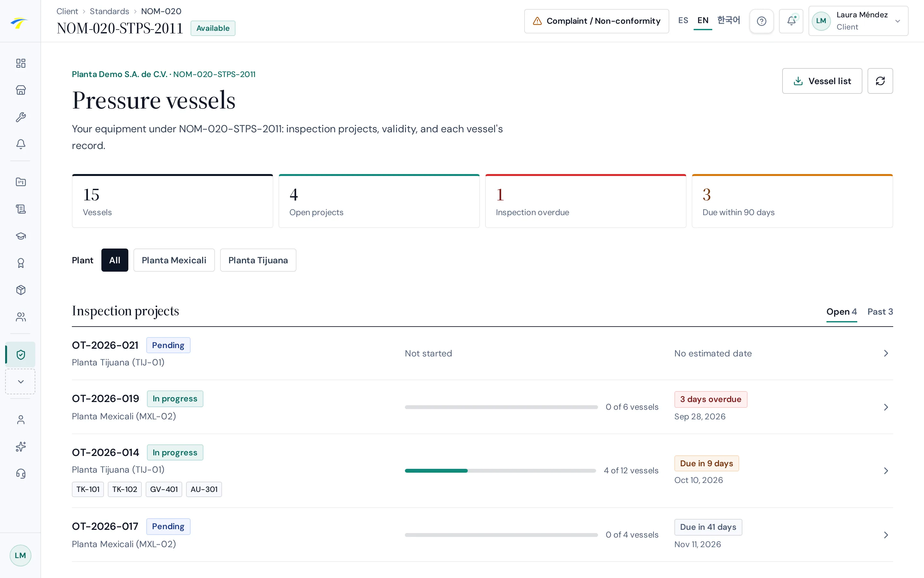This screenshot has width=924, height=578.
Task: Click the AU-301 vessel tag
Action: point(204,489)
